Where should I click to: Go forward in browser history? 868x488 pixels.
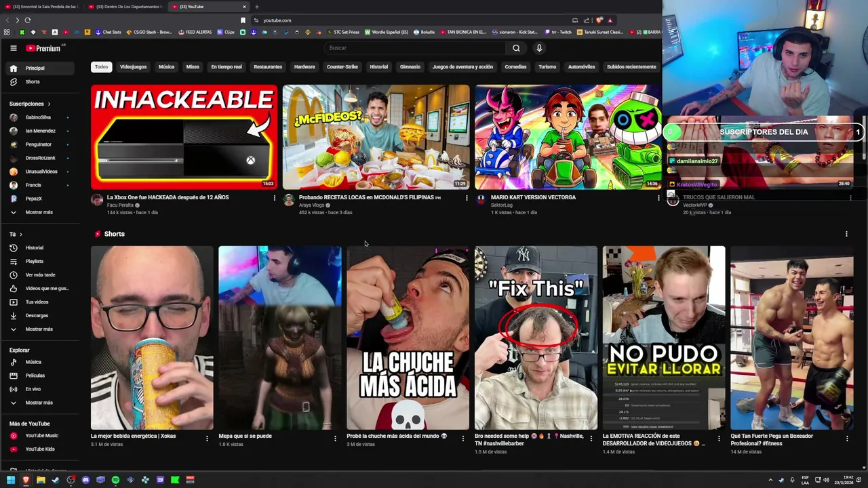pos(17,20)
